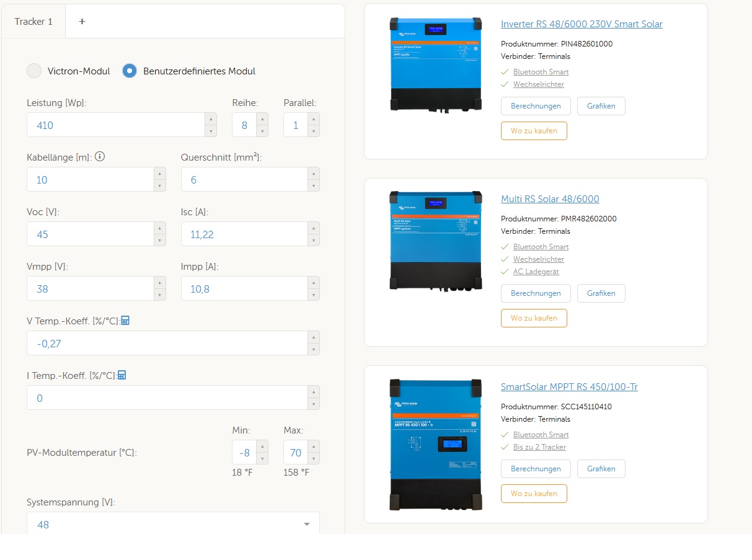Switch to the Tracker 1 tab

(x=33, y=21)
